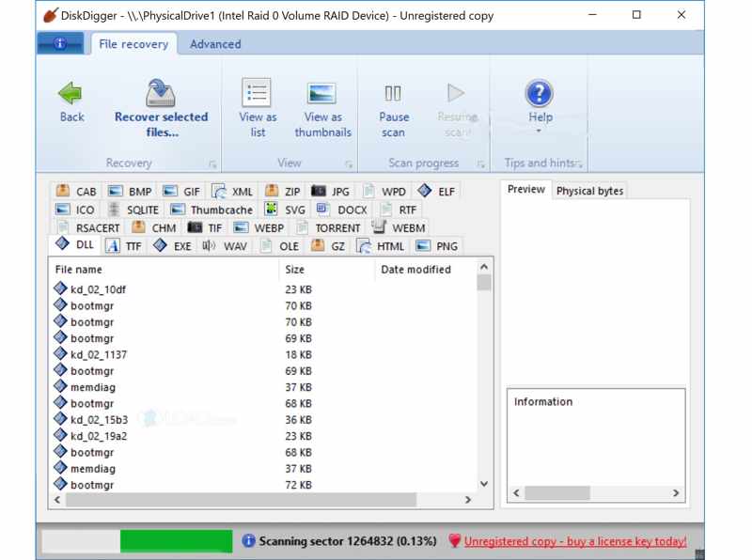The height and width of the screenshot is (560, 752).
Task: Click the info icon beside scanning sector status
Action: coord(248,540)
